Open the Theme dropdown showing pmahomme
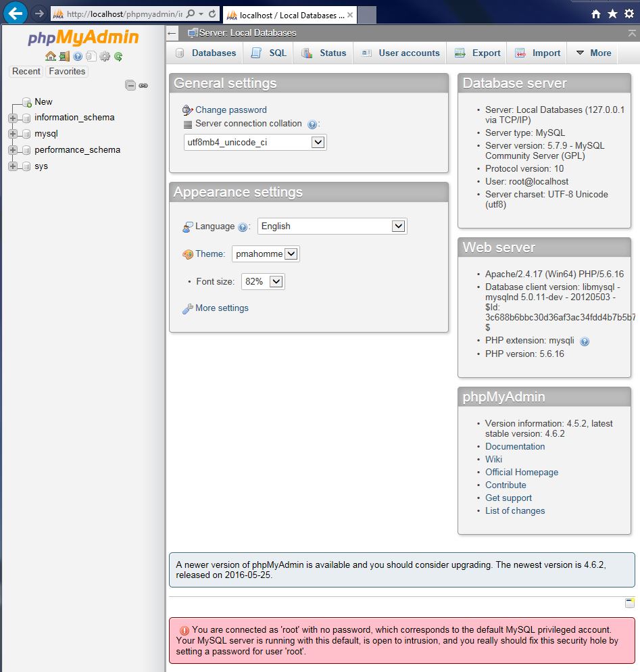The height and width of the screenshot is (672, 640). (x=266, y=254)
